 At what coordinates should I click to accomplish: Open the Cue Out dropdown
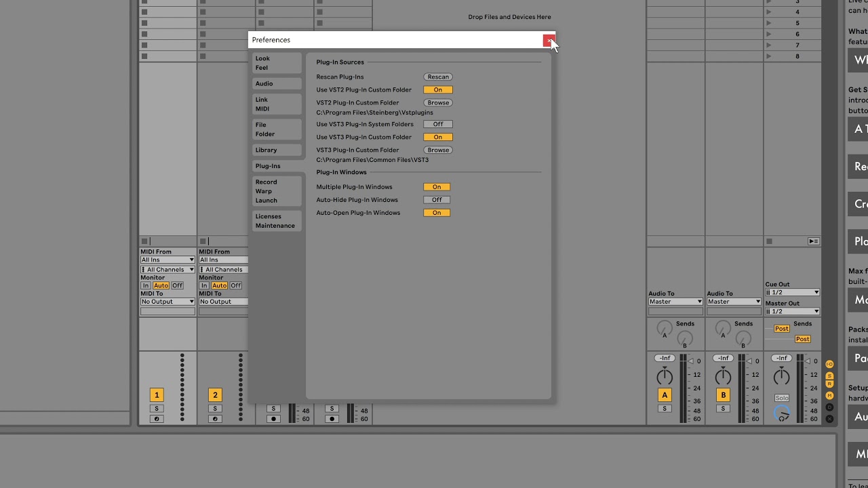[x=792, y=292]
